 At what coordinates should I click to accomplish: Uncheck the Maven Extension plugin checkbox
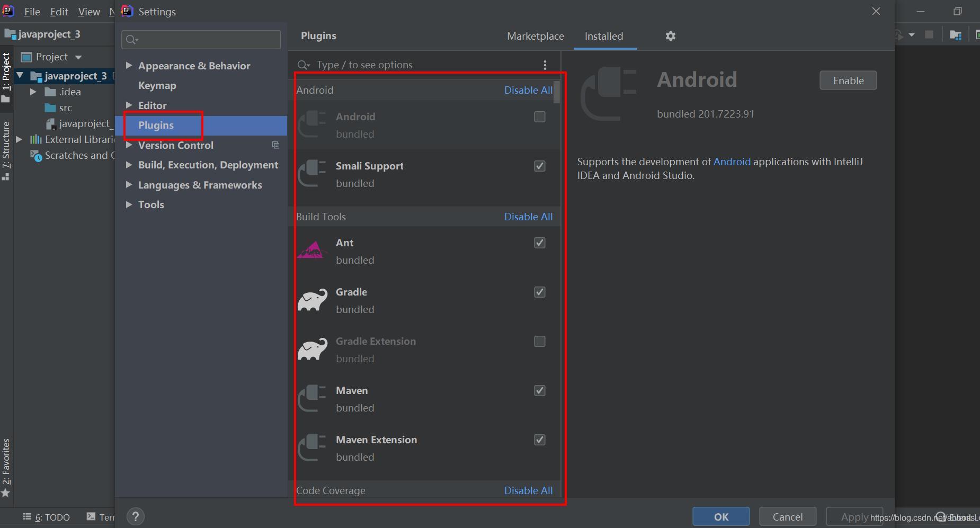point(540,440)
